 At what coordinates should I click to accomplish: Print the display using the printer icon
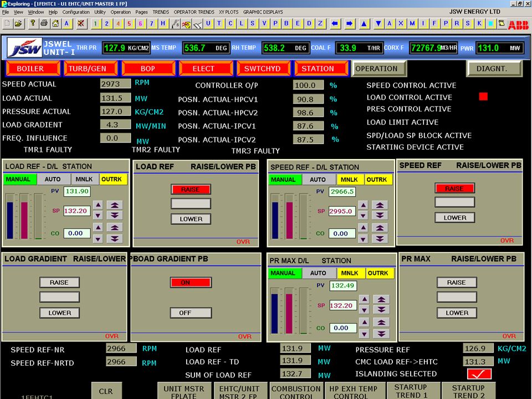coord(44,24)
